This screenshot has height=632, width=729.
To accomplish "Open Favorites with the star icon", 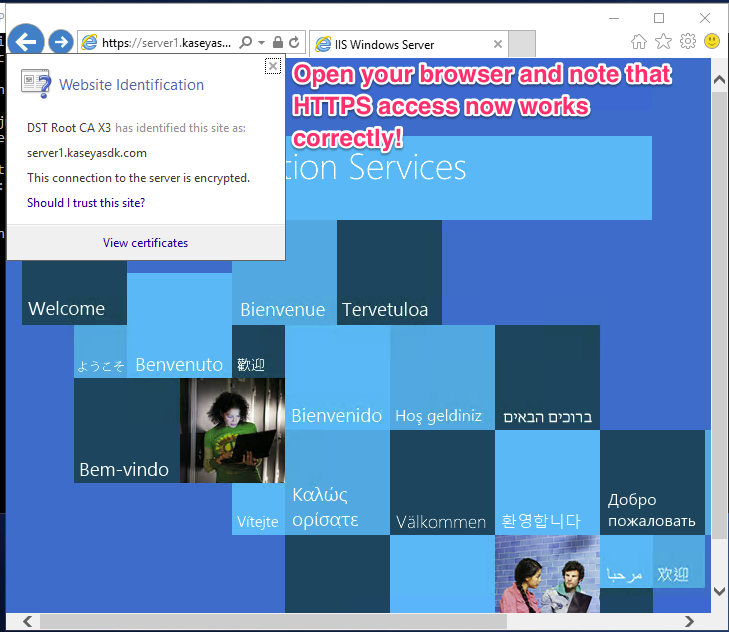I will point(663,41).
